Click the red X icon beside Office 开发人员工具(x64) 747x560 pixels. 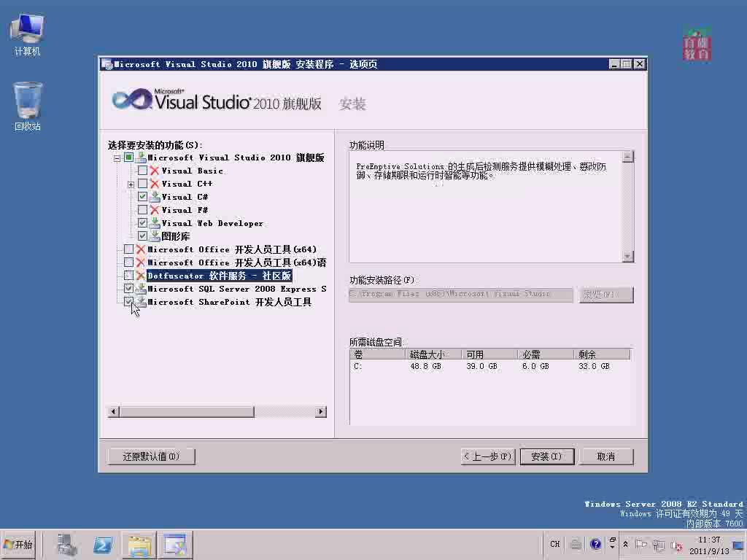pyautogui.click(x=140, y=249)
